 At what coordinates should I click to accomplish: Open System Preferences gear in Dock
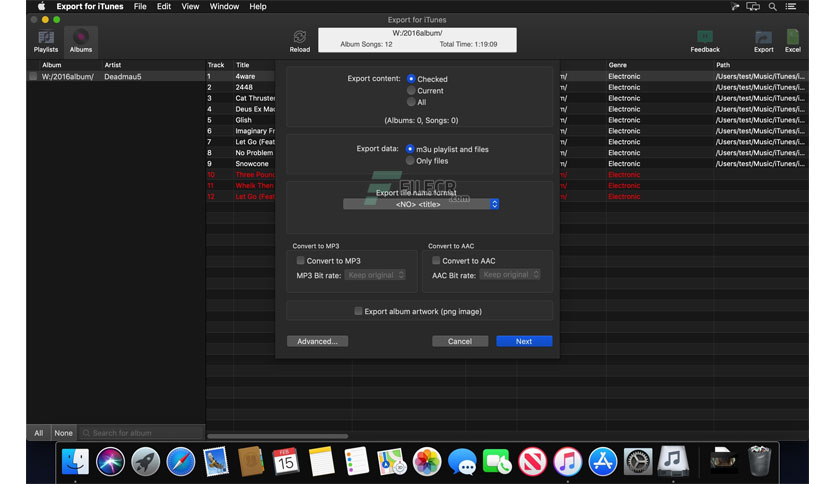click(x=638, y=461)
